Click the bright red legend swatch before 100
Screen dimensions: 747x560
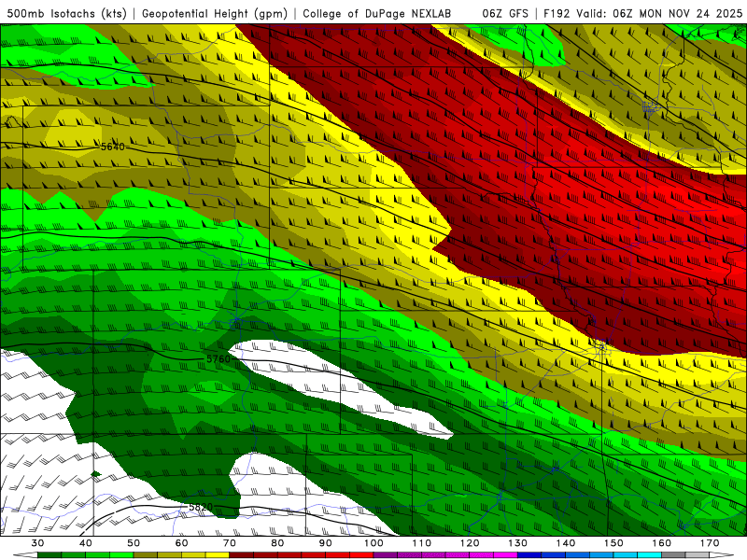point(361,555)
